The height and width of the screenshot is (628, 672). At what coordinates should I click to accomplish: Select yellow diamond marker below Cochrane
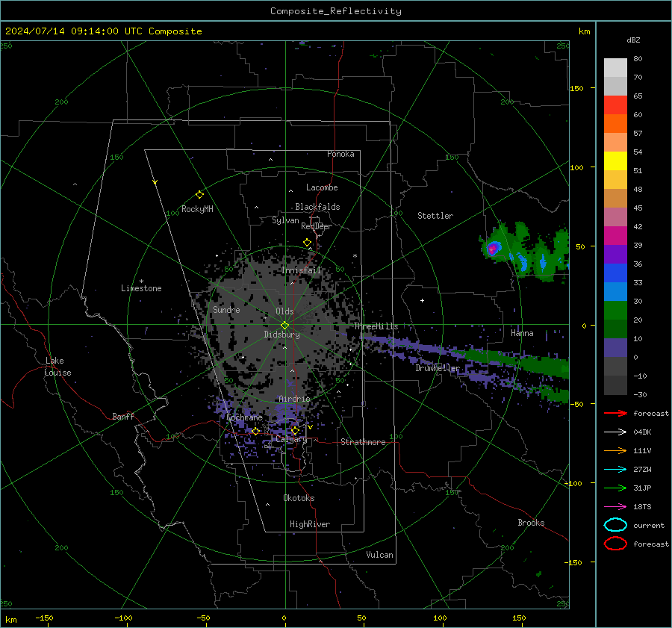click(x=256, y=432)
